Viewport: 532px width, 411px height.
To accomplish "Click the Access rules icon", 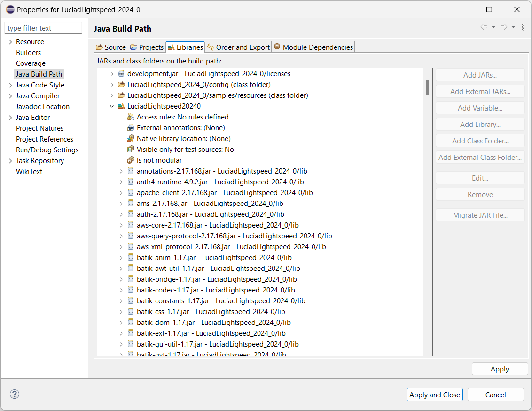I will pos(131,117).
